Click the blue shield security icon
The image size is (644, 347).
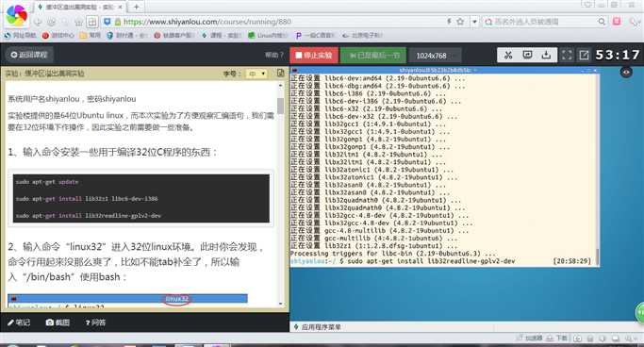pos(107,22)
